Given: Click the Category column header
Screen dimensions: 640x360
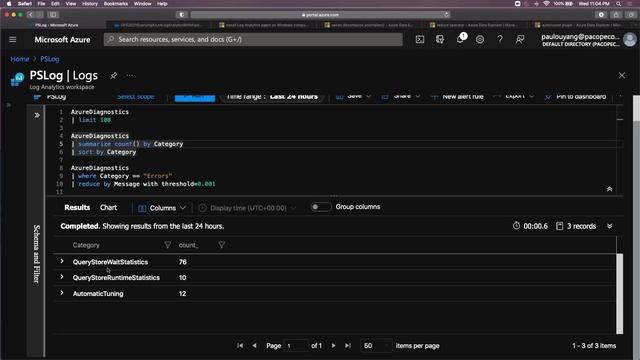Looking at the screenshot, I should click(x=86, y=245).
